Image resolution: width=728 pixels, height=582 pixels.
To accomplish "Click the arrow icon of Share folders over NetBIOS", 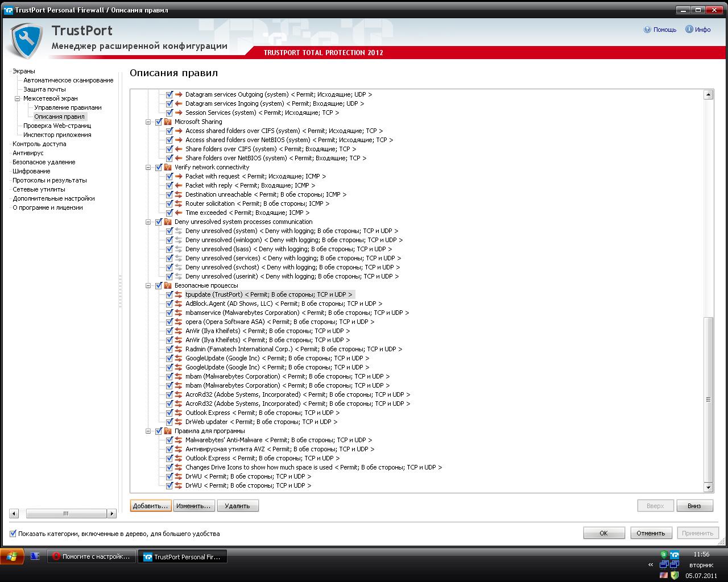I will [x=179, y=158].
